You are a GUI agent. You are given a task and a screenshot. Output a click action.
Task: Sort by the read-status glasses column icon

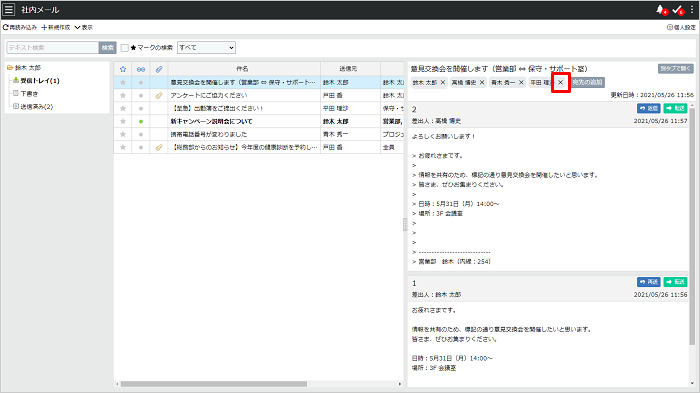click(141, 69)
